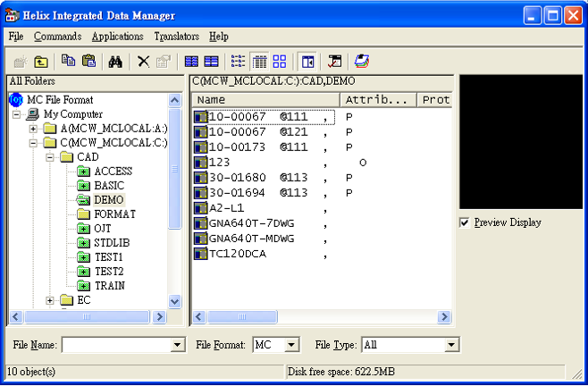Select the OJT folder in tree
This screenshot has height=386, width=588.
coord(103,229)
